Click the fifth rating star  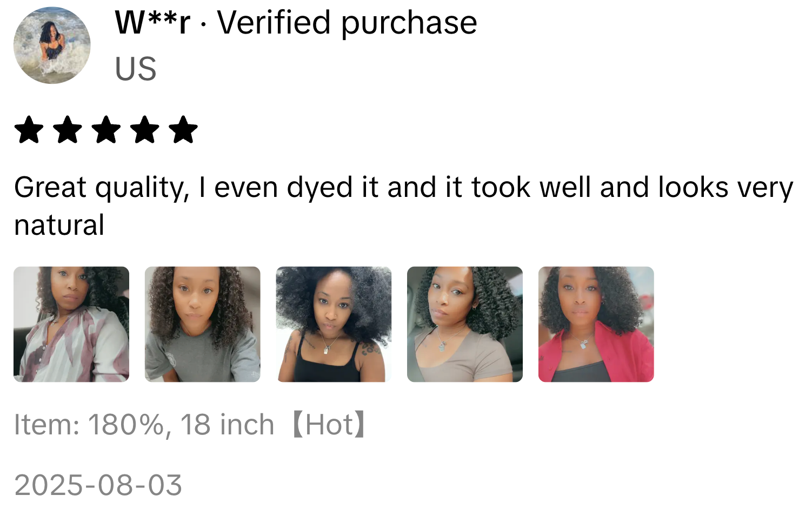(183, 130)
